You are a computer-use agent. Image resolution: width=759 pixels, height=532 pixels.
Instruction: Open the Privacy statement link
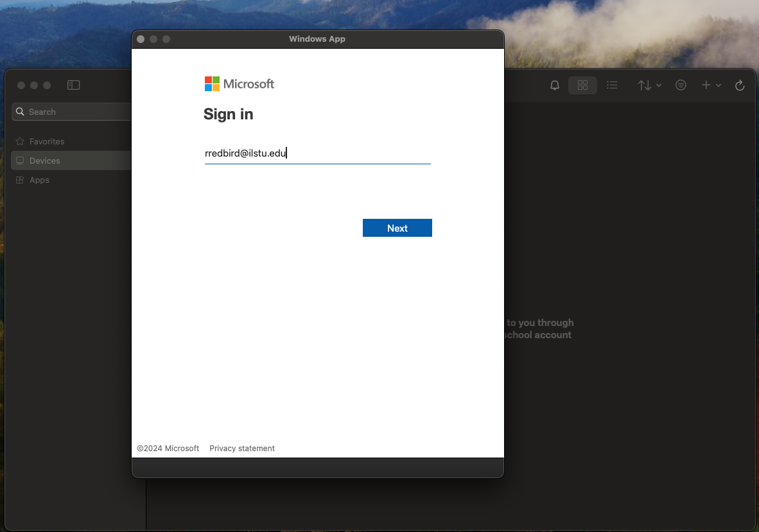pos(242,449)
